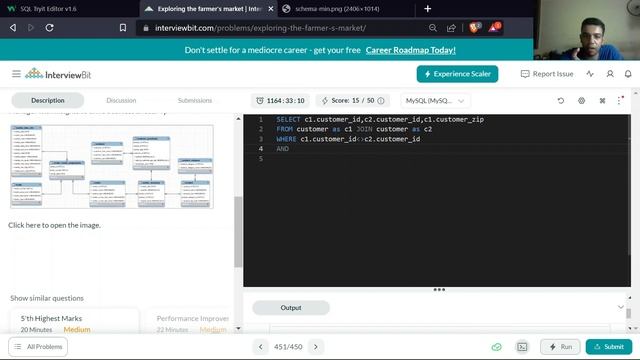Open the zoom magnifier in address bar
The image size is (640, 360).
click(433, 28)
